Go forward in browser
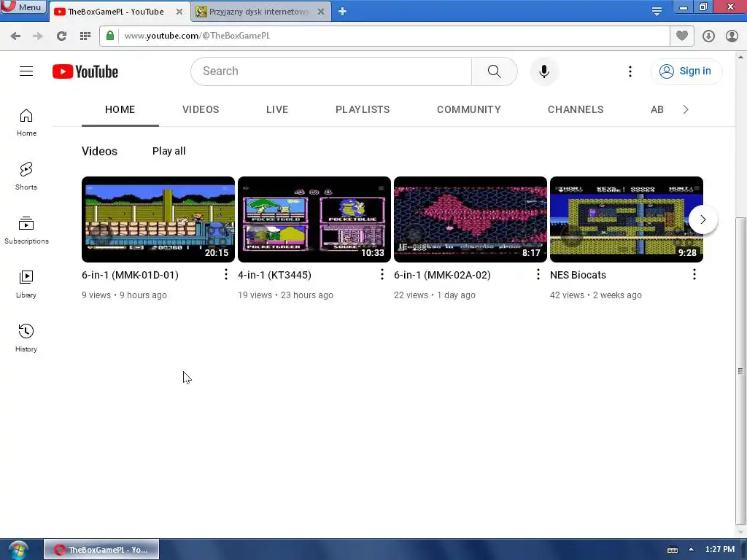The height and width of the screenshot is (560, 747). coord(38,36)
